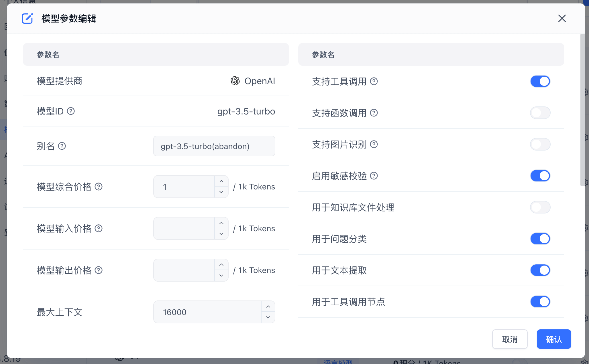The image size is (589, 364).
Task: Click help icon next to 模型输入价格
Action: point(99,228)
